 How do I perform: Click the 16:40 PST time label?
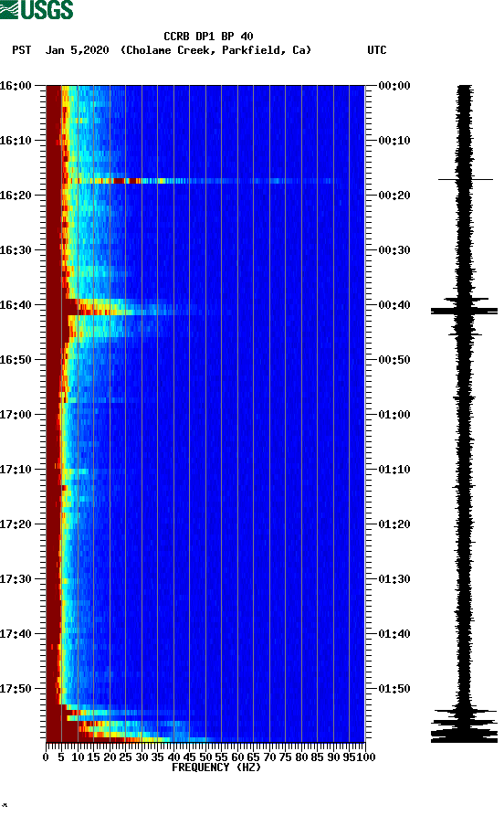(16, 305)
